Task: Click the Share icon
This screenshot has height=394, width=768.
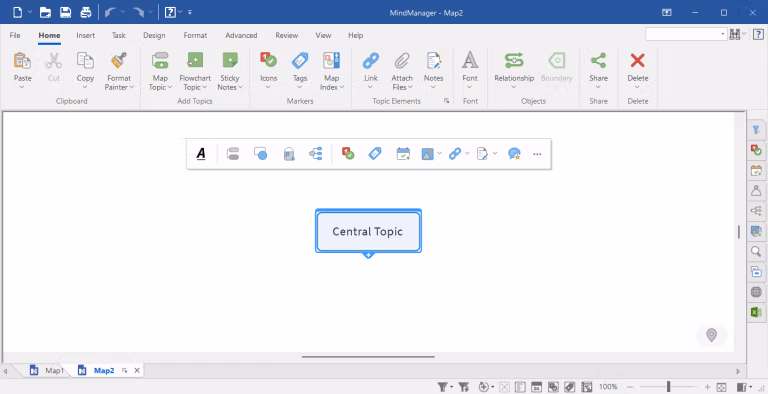Action: click(598, 60)
